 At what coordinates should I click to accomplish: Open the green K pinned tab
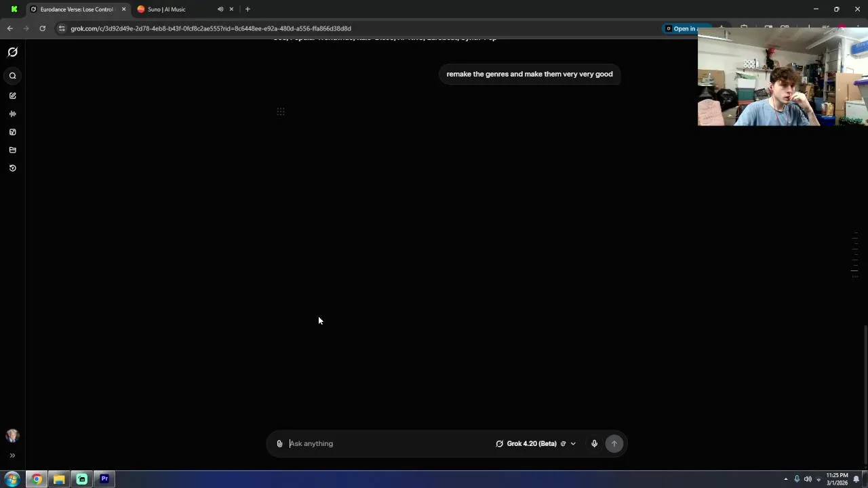(14, 9)
